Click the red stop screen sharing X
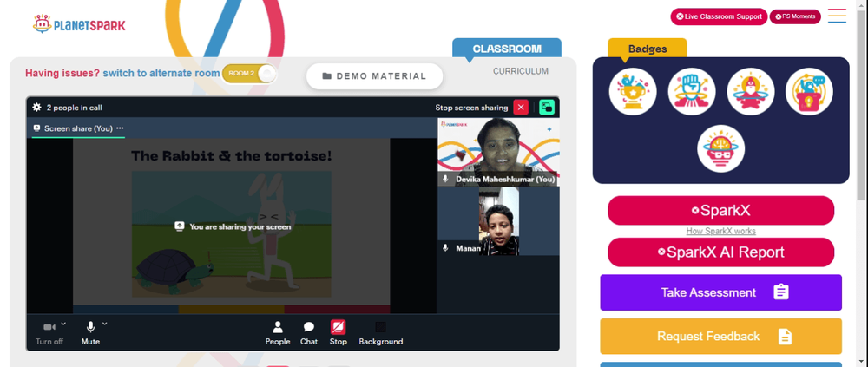The image size is (868, 367). click(520, 108)
